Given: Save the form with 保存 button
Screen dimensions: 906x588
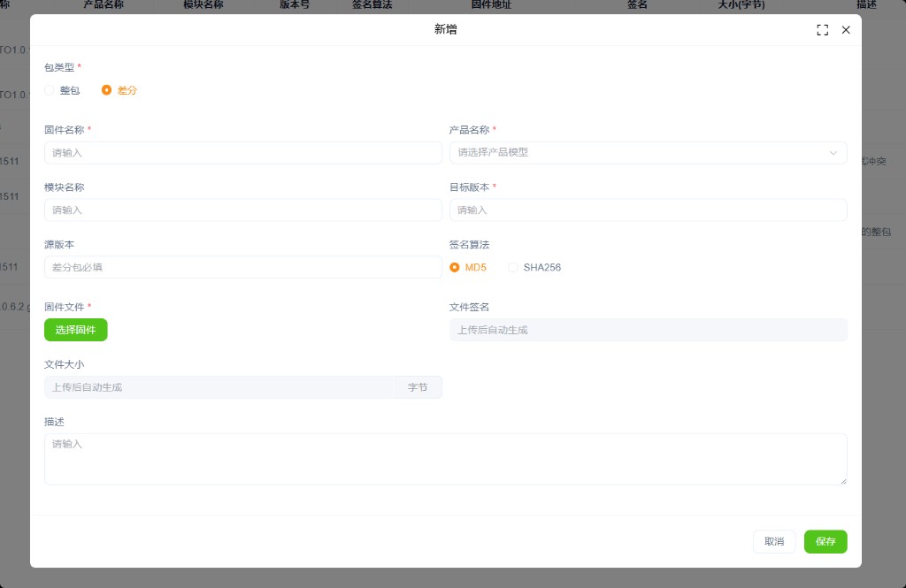Looking at the screenshot, I should (825, 541).
